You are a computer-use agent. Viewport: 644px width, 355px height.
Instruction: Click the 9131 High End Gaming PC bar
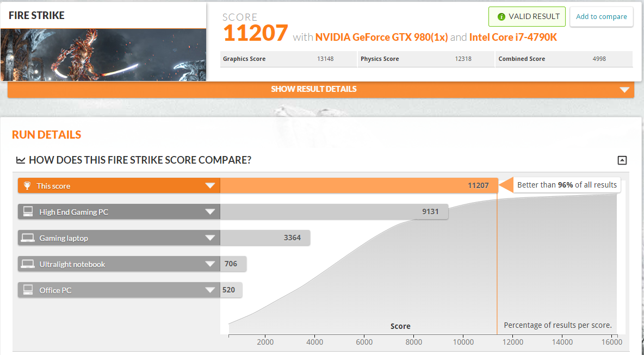click(x=334, y=212)
